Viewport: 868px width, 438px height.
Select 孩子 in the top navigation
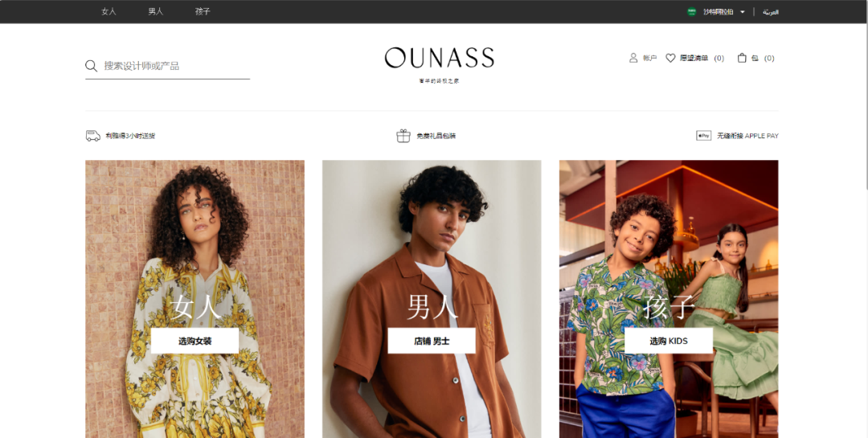(x=203, y=11)
